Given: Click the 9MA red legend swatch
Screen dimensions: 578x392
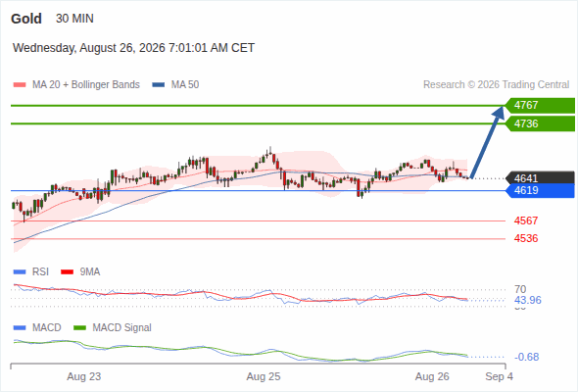Looking at the screenshot, I should pyautogui.click(x=67, y=272).
